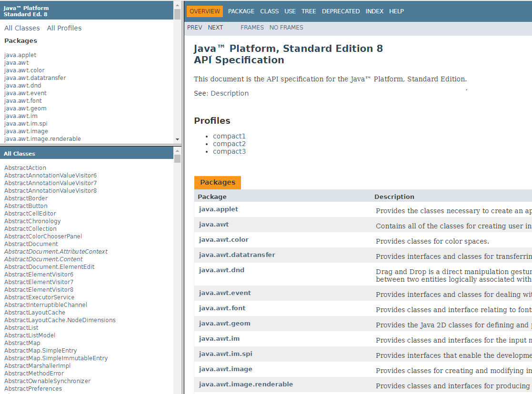Image resolution: width=532 pixels, height=394 pixels.
Task: Switch to No Frames view
Action: [286, 28]
